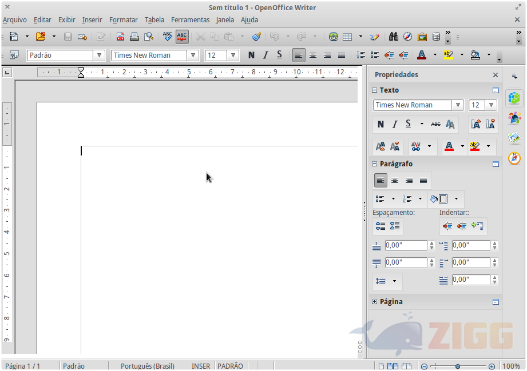
Task: Open the Padrão paragraph style dropdown
Action: [99, 55]
